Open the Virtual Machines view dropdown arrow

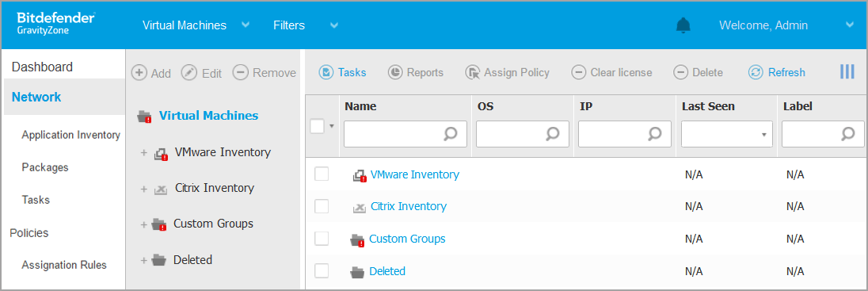(246, 25)
